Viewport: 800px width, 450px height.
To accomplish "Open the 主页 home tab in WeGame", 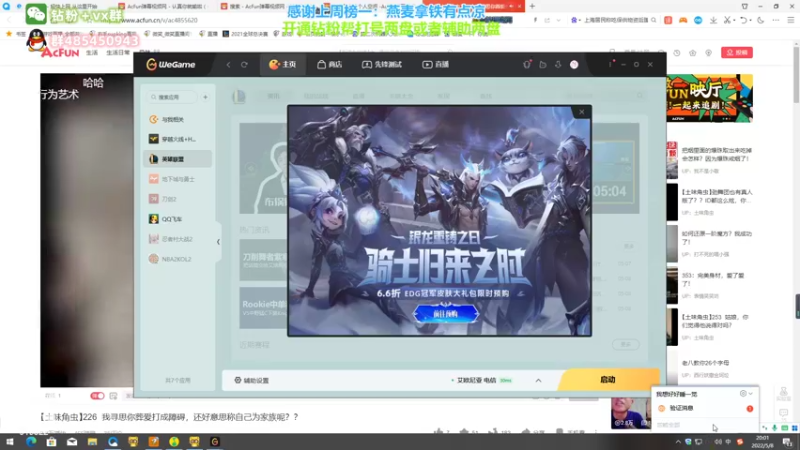I will pos(283,64).
